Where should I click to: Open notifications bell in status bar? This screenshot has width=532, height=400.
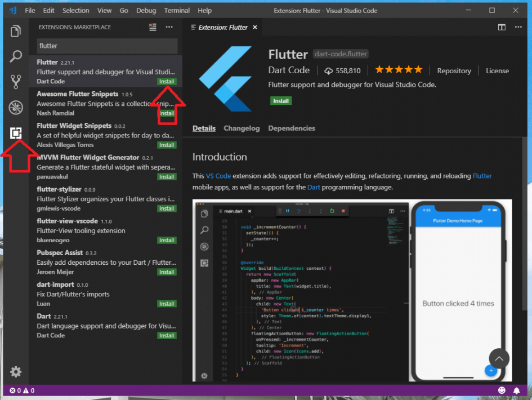pos(516,390)
